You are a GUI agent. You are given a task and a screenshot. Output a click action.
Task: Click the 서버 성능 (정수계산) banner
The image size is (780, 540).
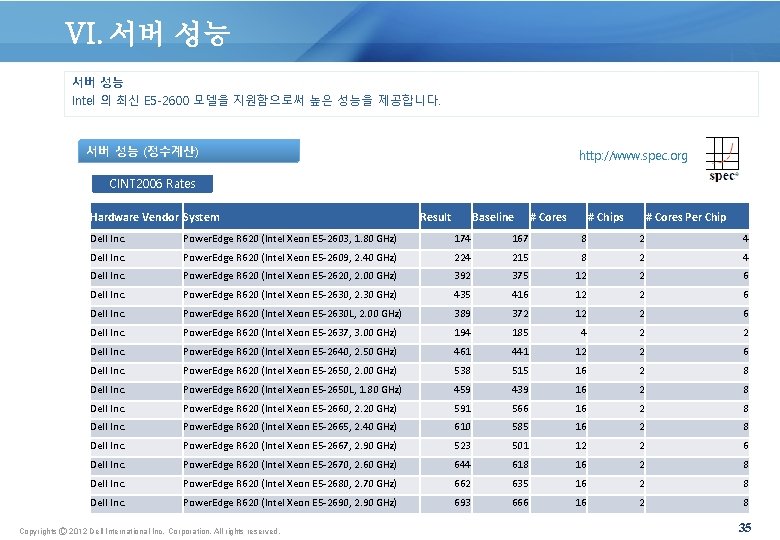point(189,151)
